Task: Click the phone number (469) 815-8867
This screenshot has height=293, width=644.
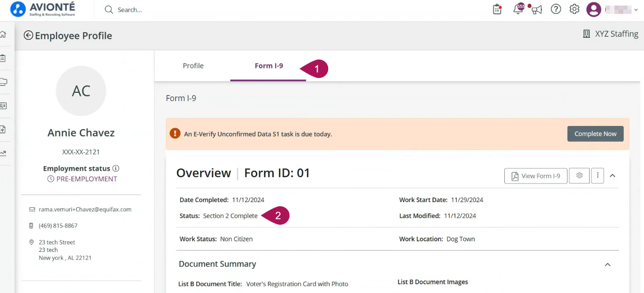Action: pos(58,226)
